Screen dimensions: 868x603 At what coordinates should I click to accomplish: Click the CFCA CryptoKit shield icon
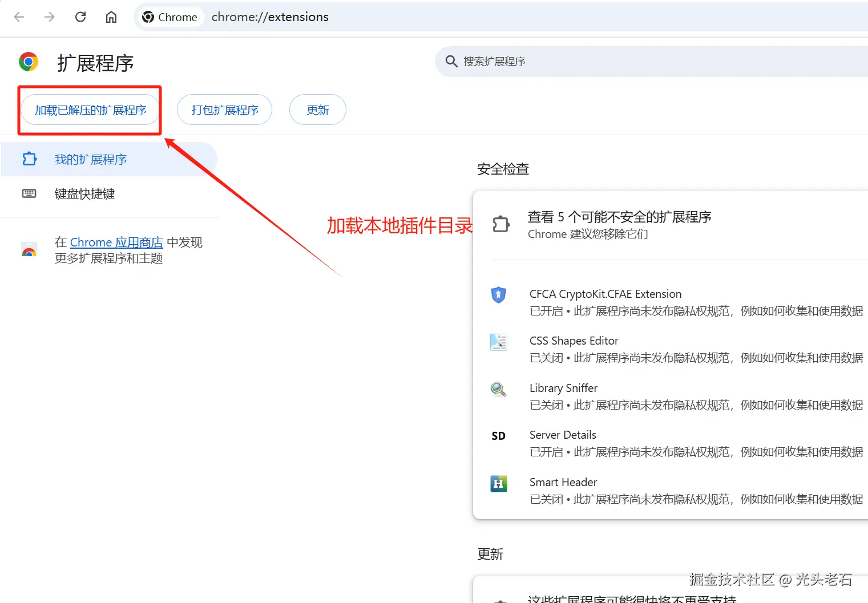(x=499, y=295)
